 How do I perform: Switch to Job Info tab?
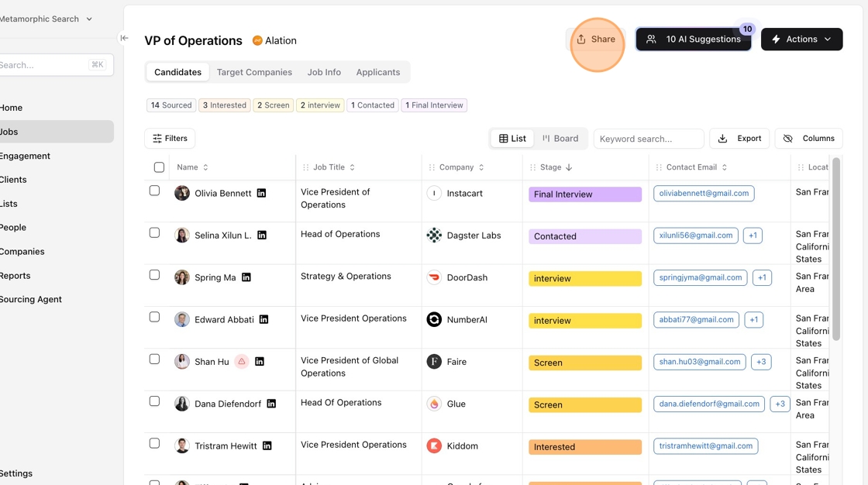point(324,72)
